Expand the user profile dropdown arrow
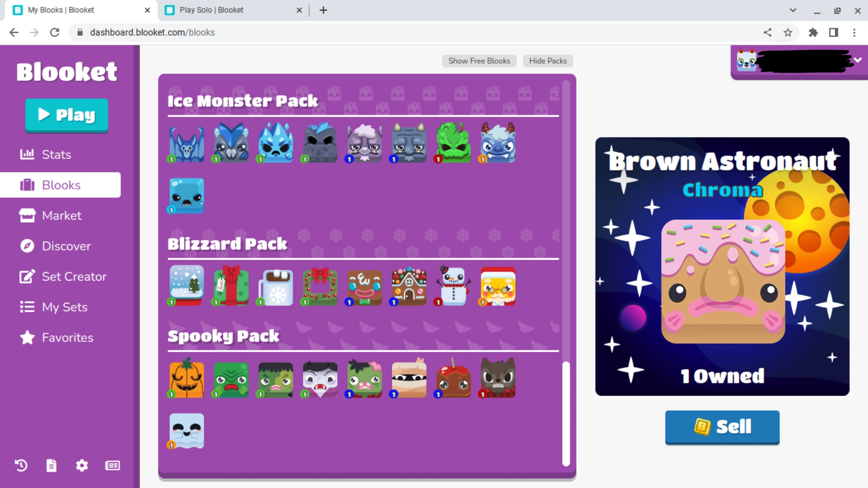 pos(858,60)
